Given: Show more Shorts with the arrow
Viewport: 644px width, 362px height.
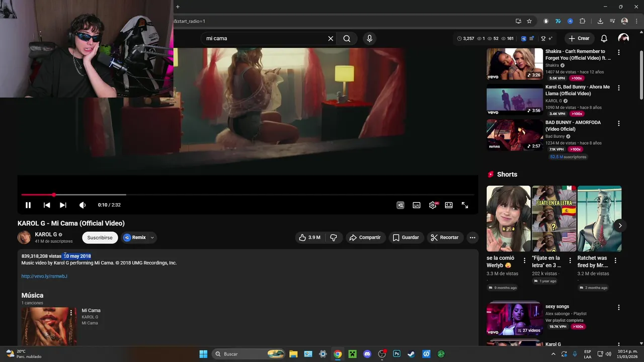Looking at the screenshot, I should 620,226.
